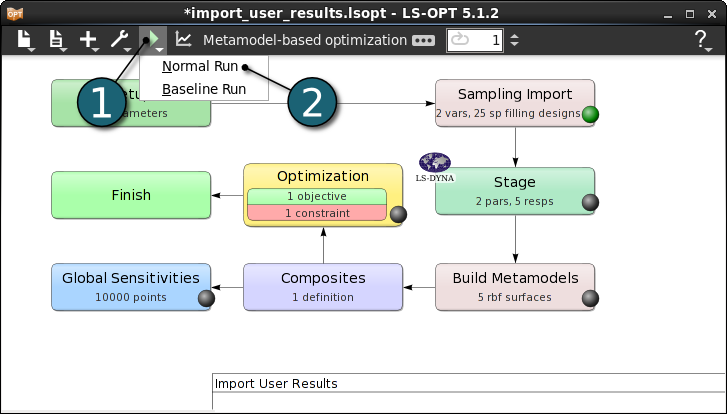Maximize the LS-OPT window
Image resolution: width=727 pixels, height=414 pixels.
690,14
